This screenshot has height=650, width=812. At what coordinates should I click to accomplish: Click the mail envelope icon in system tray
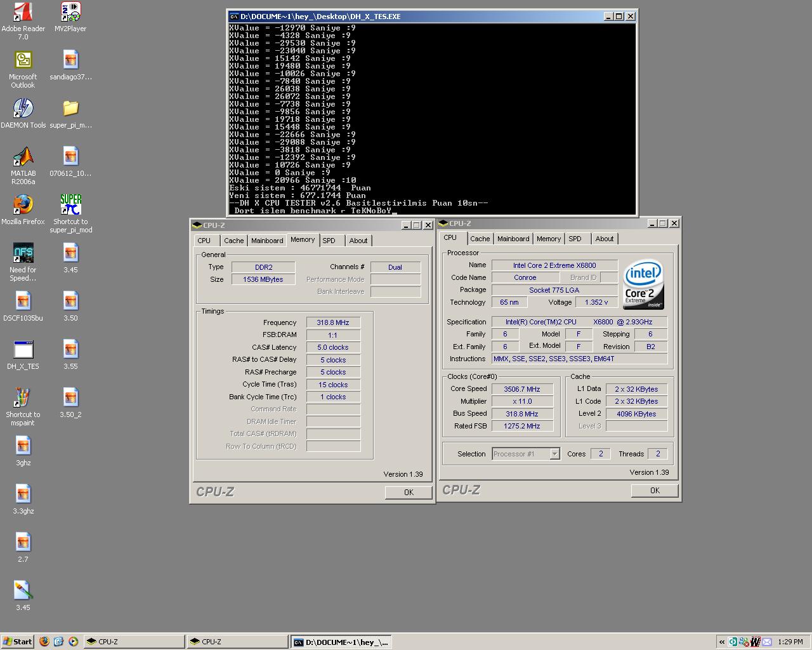[767, 642]
